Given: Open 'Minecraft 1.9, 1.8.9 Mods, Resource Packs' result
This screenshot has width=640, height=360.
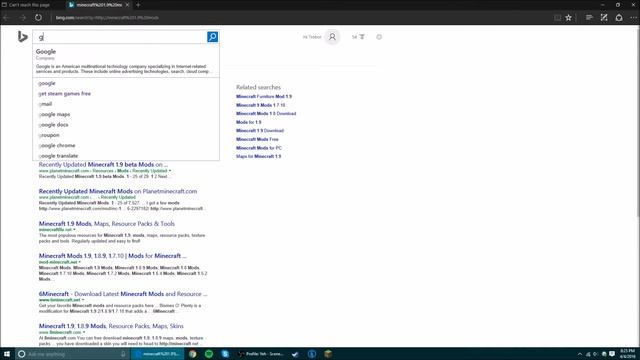Looking at the screenshot, I should [x=111, y=326].
